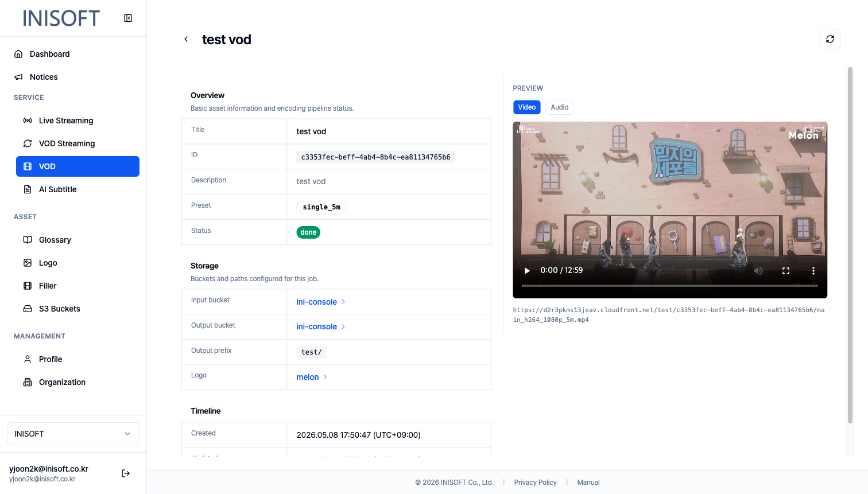This screenshot has height=494, width=868.
Task: Switch preview to the Video tab
Action: pos(527,107)
